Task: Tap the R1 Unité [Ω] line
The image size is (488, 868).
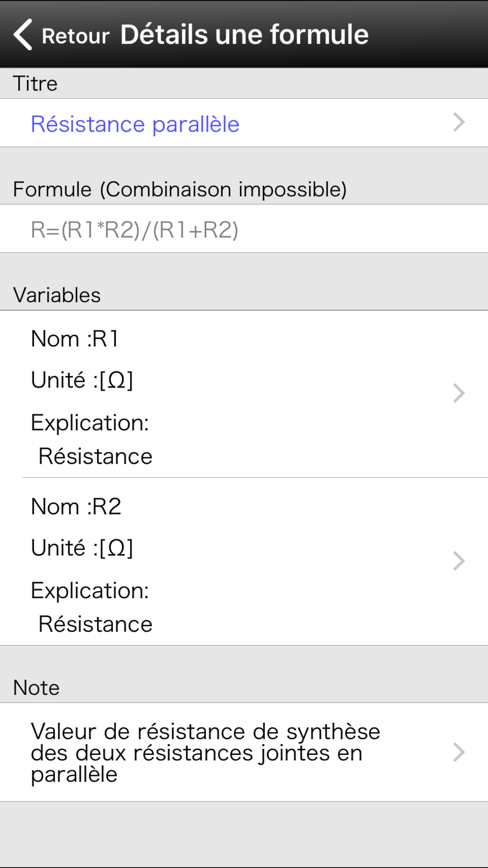Action: pos(82,380)
